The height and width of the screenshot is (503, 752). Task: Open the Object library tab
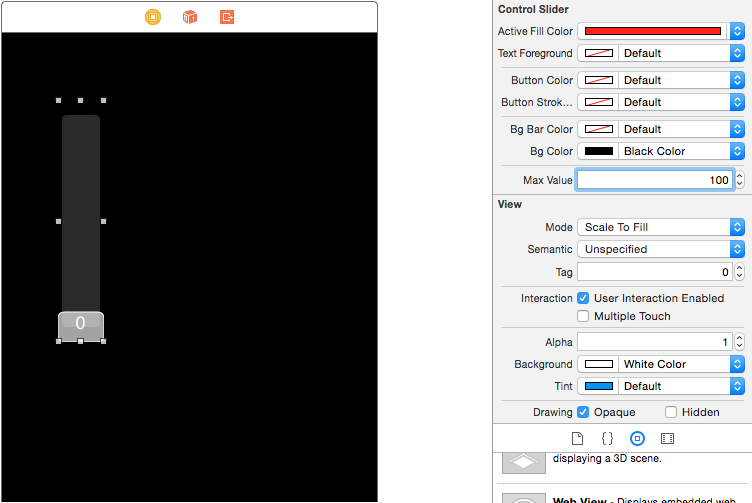pos(637,438)
